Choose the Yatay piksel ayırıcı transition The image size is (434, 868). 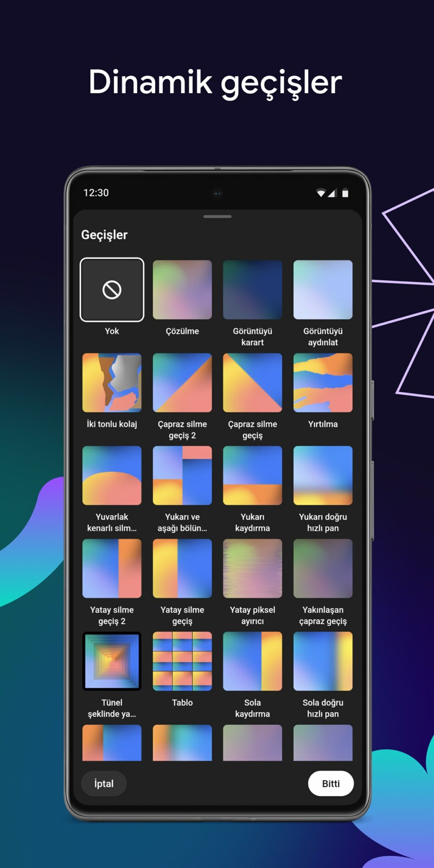(x=253, y=568)
